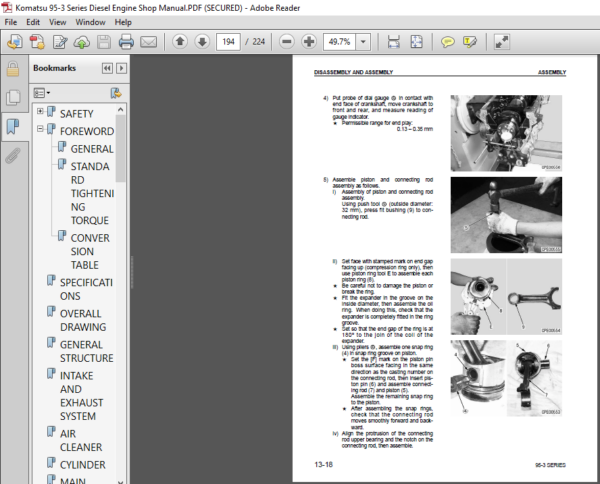Click the page label 13-18
600x484 pixels.
pos(323,464)
